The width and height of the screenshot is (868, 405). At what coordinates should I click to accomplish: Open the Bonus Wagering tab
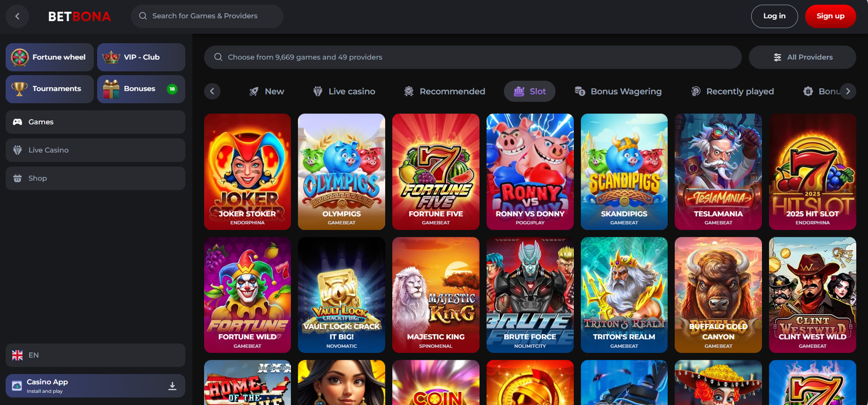tap(618, 92)
